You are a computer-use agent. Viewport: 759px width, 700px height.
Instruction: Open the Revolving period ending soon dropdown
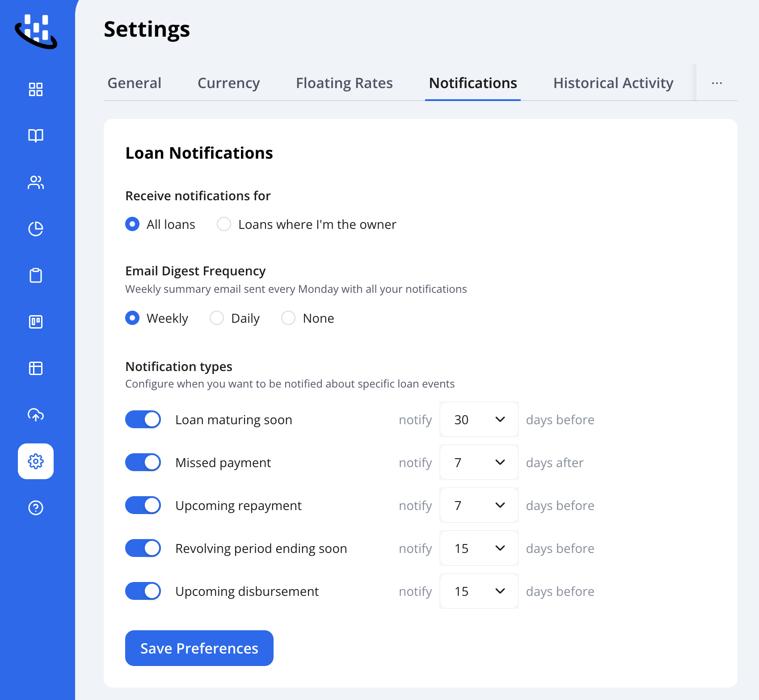point(479,548)
